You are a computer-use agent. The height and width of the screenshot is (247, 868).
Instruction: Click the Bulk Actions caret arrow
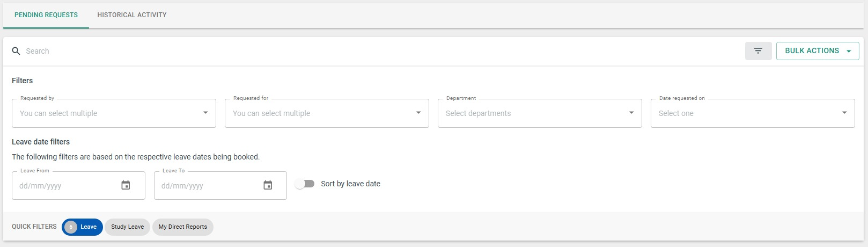coord(849,52)
